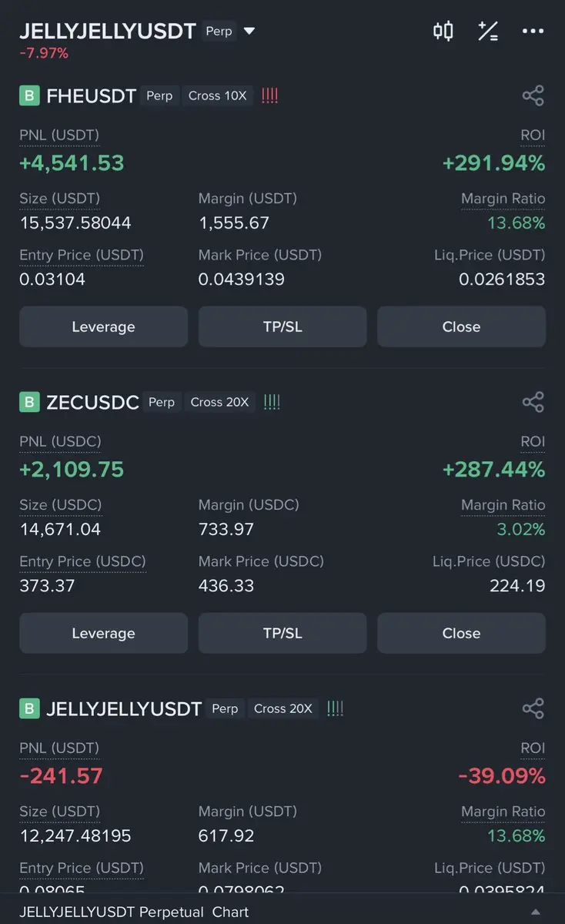Open the Cross 10X margin mode selector
The height and width of the screenshot is (924, 565).
point(218,95)
